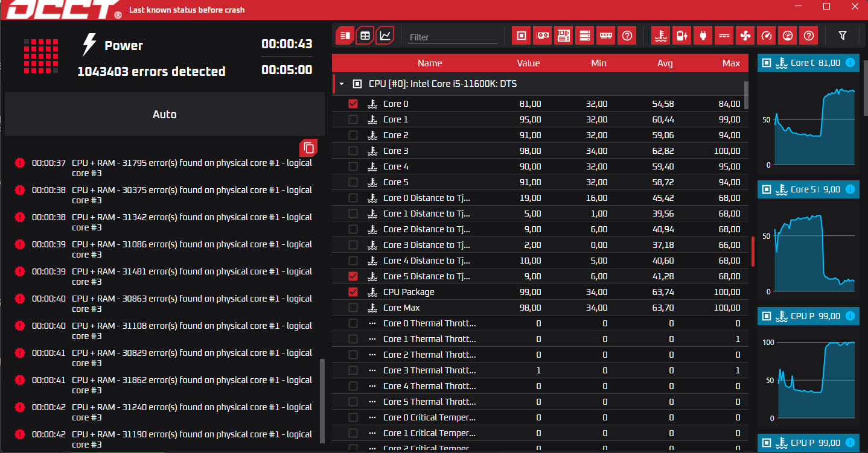
Task: Sort table by Avg column
Action: pyautogui.click(x=665, y=63)
